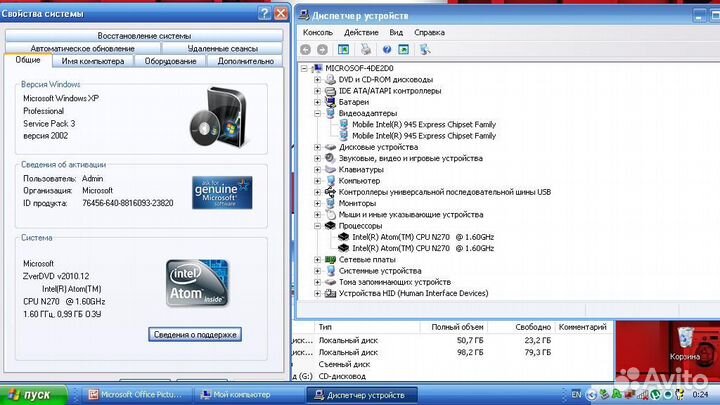Open the Пуск start menu
The height and width of the screenshot is (405, 720).
[33, 395]
